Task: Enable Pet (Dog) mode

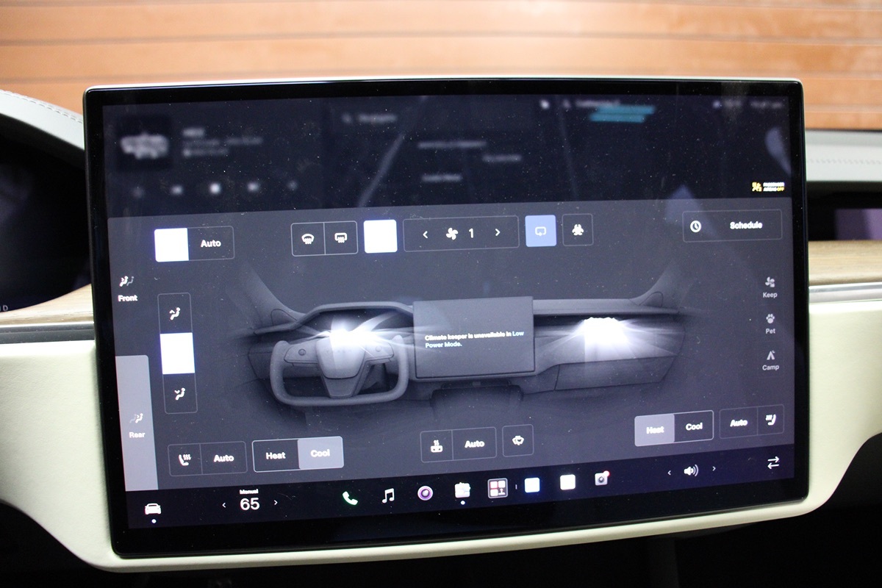Action: click(x=770, y=324)
